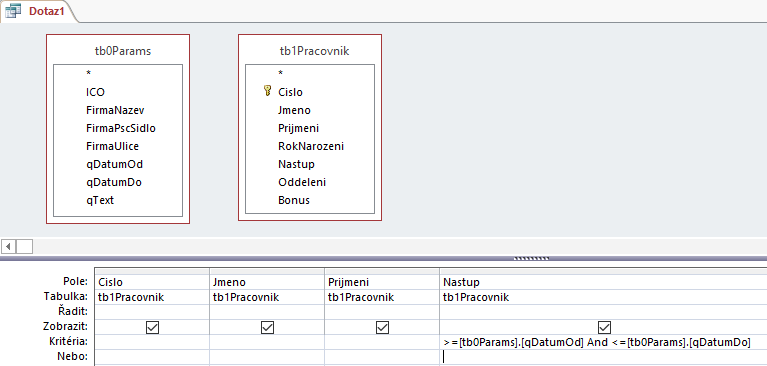Click the left scroll arrow of horizontal scrollbar
767x366 pixels.
(9, 246)
